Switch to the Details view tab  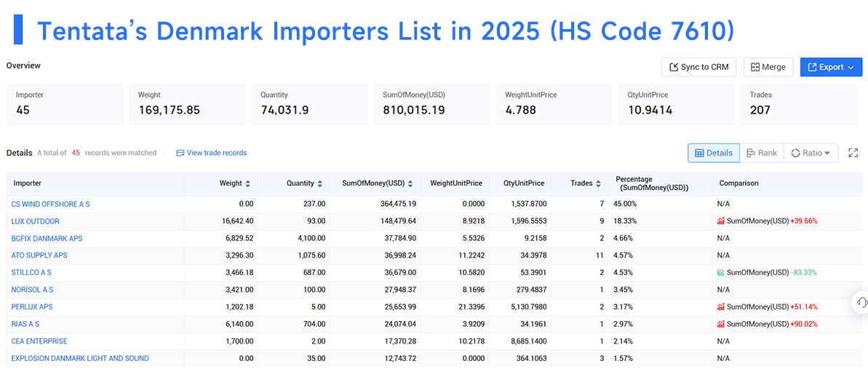714,153
